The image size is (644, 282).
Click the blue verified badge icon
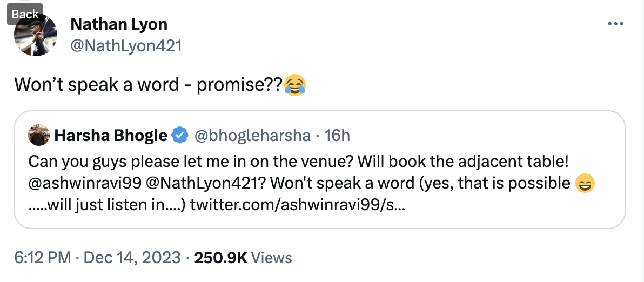(x=179, y=136)
